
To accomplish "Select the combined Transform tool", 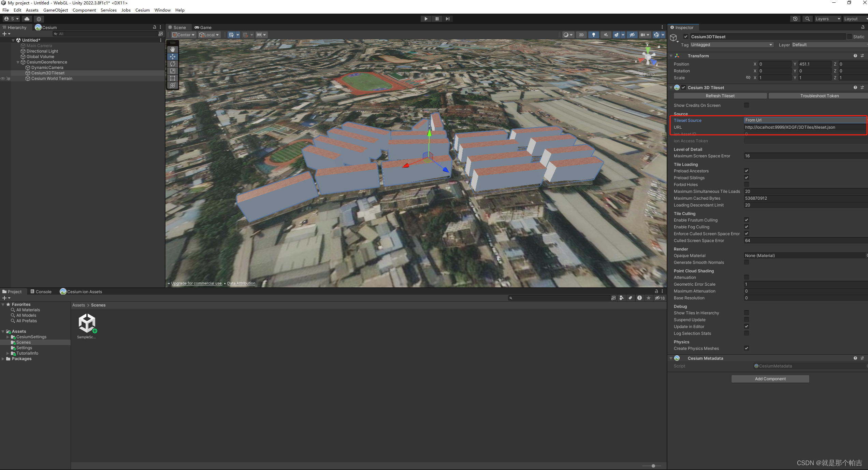I will point(173,85).
